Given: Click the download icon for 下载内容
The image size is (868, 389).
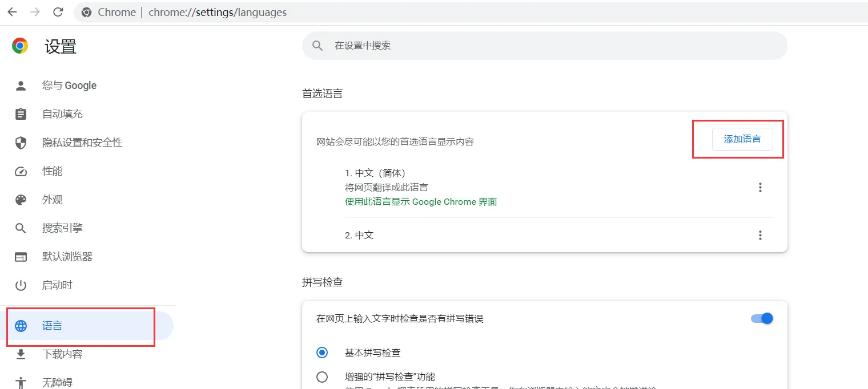Looking at the screenshot, I should [x=21, y=354].
